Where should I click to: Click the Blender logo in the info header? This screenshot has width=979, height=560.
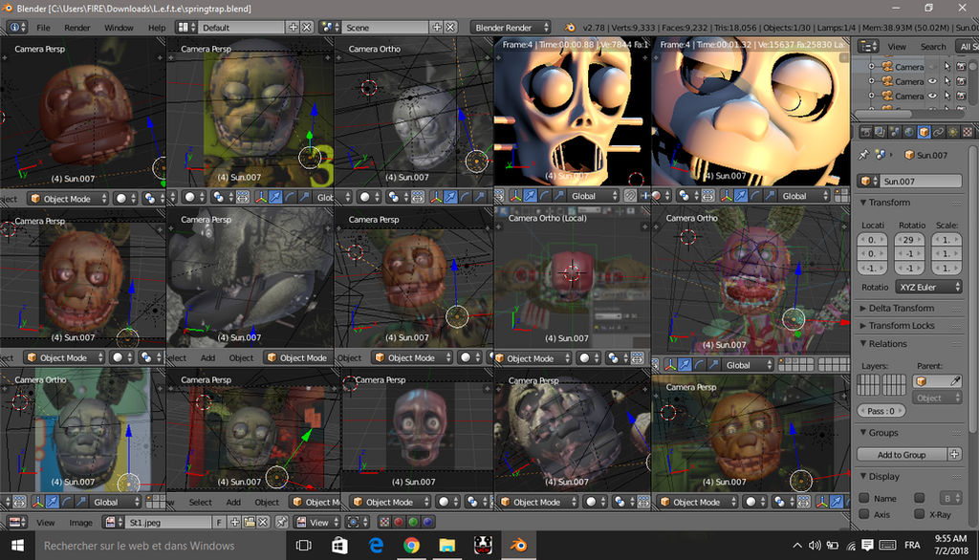point(570,28)
